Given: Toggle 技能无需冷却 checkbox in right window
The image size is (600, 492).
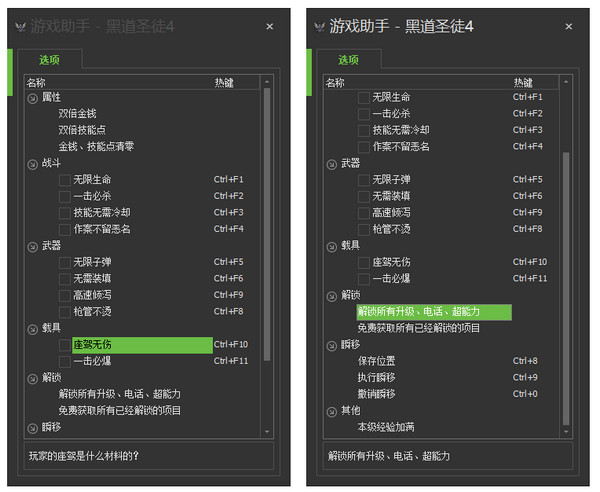Looking at the screenshot, I should pos(364,130).
